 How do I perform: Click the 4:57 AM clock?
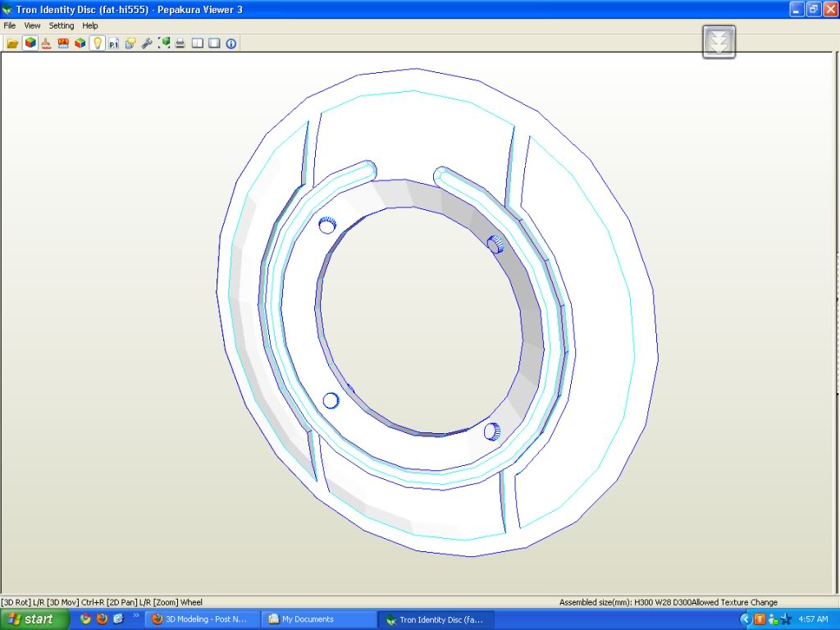coord(813,619)
